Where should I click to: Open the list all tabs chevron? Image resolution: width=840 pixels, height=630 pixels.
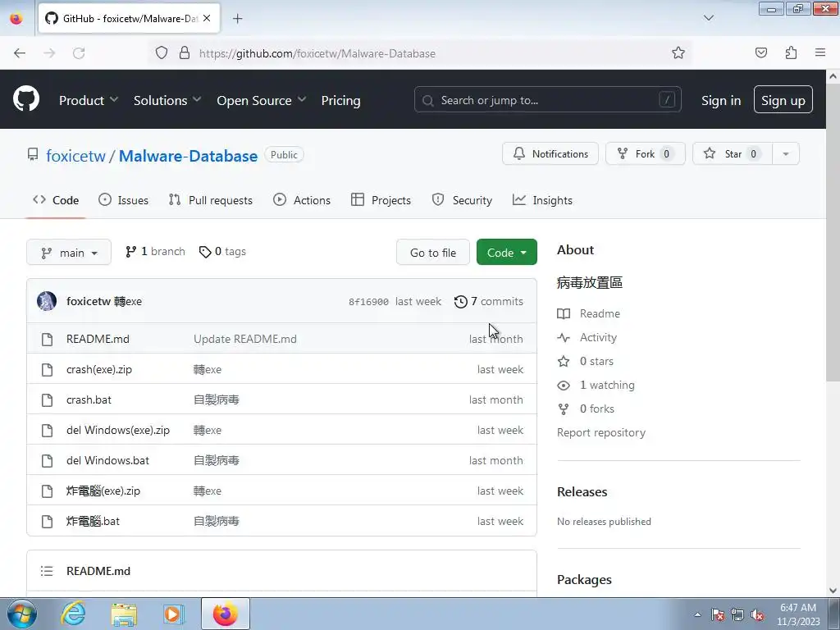pos(708,18)
